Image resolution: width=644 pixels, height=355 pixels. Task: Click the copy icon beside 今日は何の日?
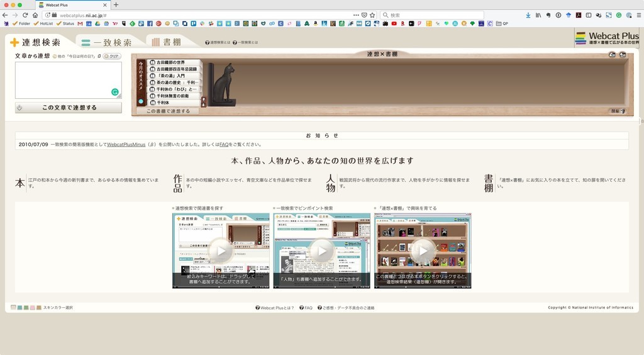pyautogui.click(x=99, y=56)
